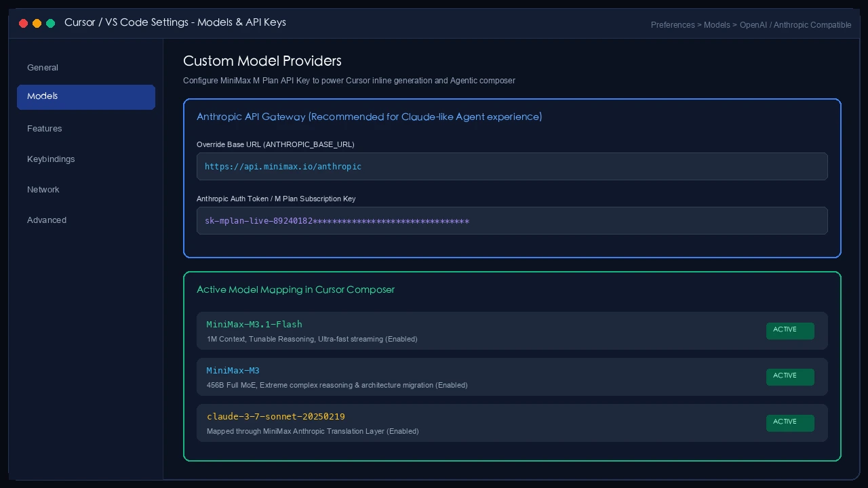Focus the Anthropic Auth Token key field
Image resolution: width=868 pixels, height=488 pixels.
512,221
